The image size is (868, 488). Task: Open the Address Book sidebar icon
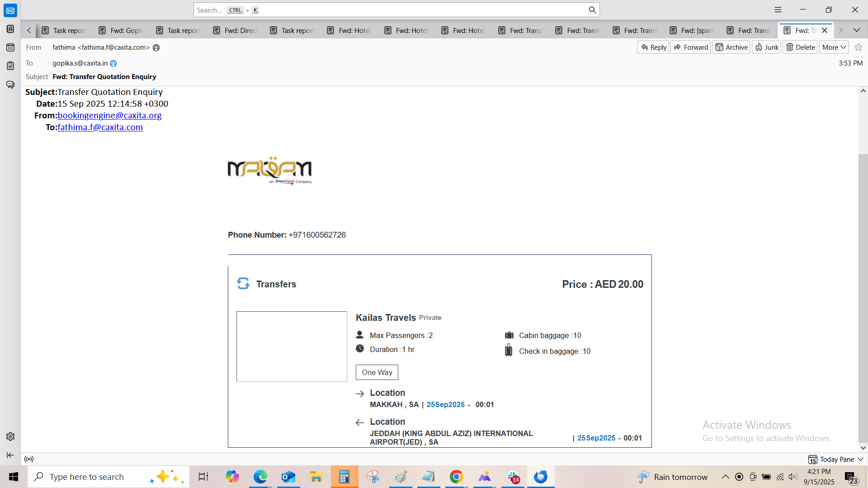click(x=10, y=29)
